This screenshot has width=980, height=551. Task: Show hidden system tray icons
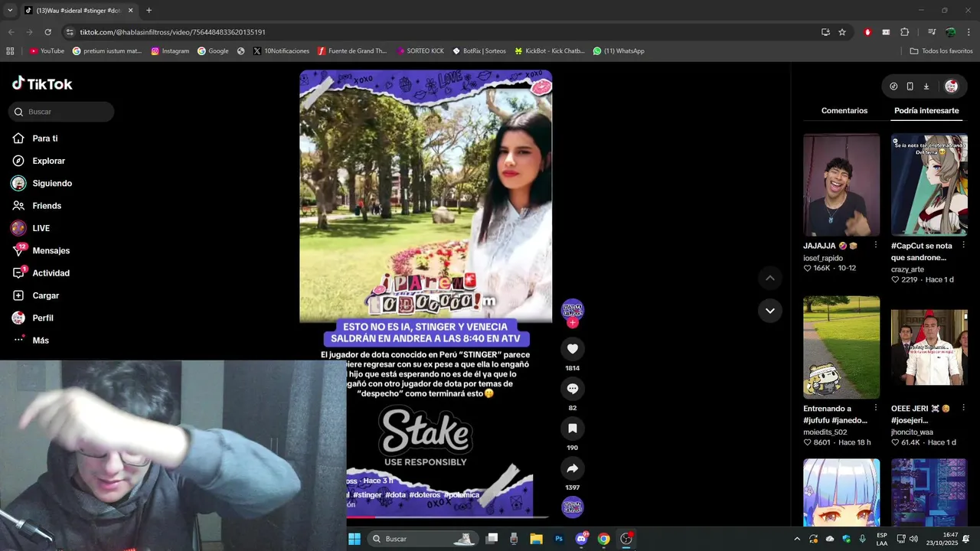pyautogui.click(x=797, y=539)
